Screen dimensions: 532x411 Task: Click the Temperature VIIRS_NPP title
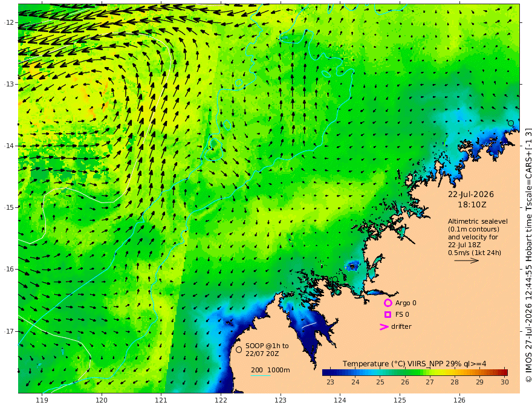(x=414, y=363)
